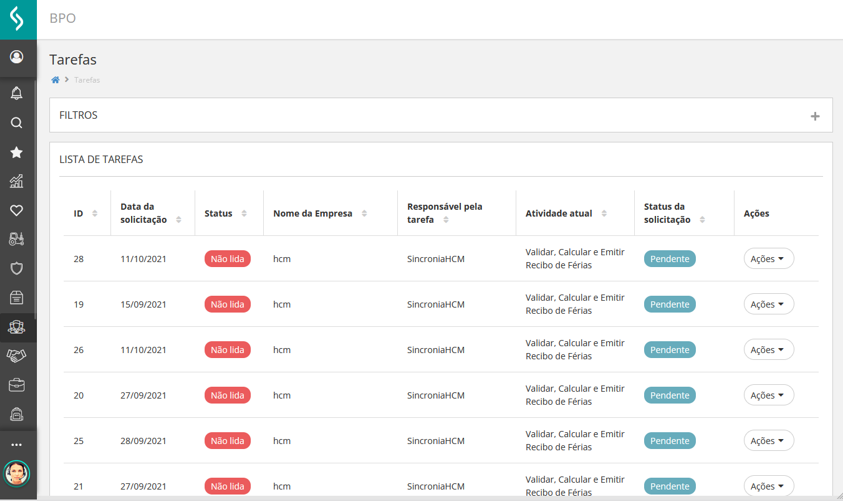Image resolution: width=844 pixels, height=501 pixels.
Task: Click the notifications bell icon in sidebar
Action: tap(17, 93)
